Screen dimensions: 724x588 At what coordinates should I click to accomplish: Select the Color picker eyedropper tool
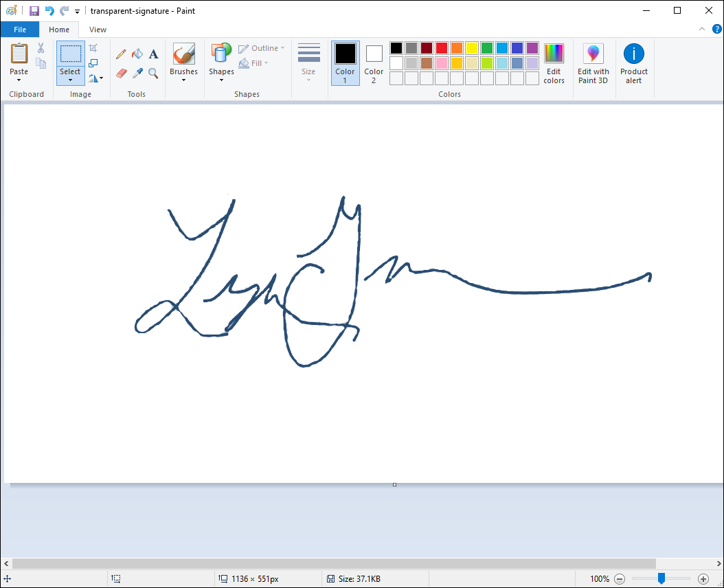137,73
